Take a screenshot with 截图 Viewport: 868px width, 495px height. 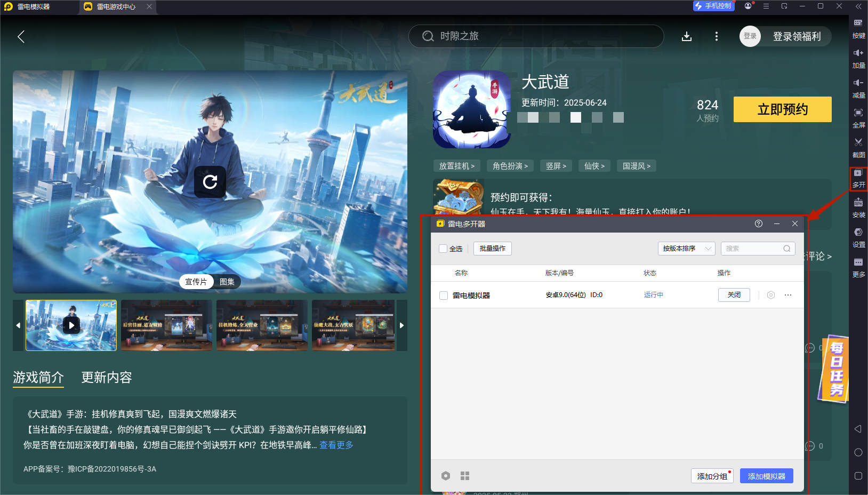pos(858,148)
